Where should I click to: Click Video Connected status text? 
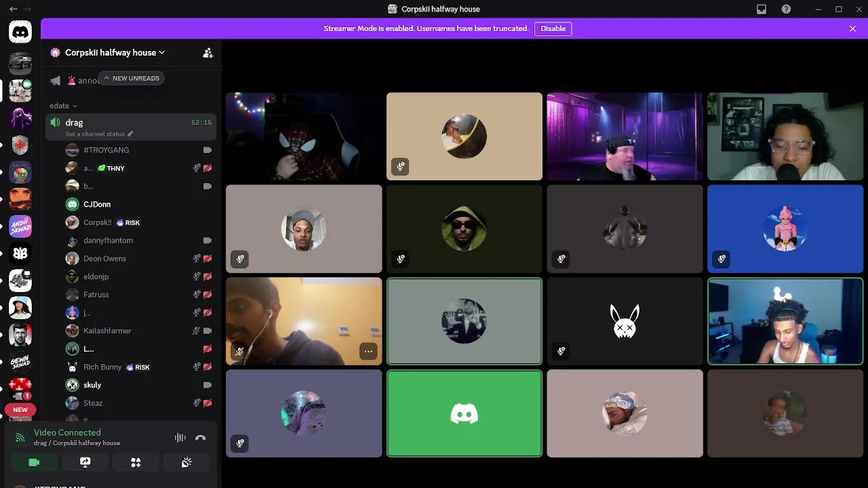[67, 432]
